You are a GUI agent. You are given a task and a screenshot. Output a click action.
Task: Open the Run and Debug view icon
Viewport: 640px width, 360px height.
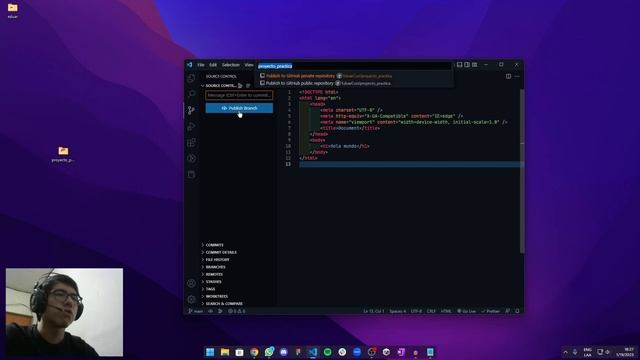point(191,127)
